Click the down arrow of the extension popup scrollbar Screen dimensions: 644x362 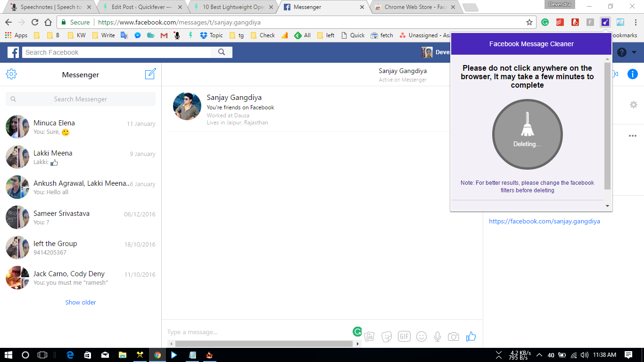point(607,206)
